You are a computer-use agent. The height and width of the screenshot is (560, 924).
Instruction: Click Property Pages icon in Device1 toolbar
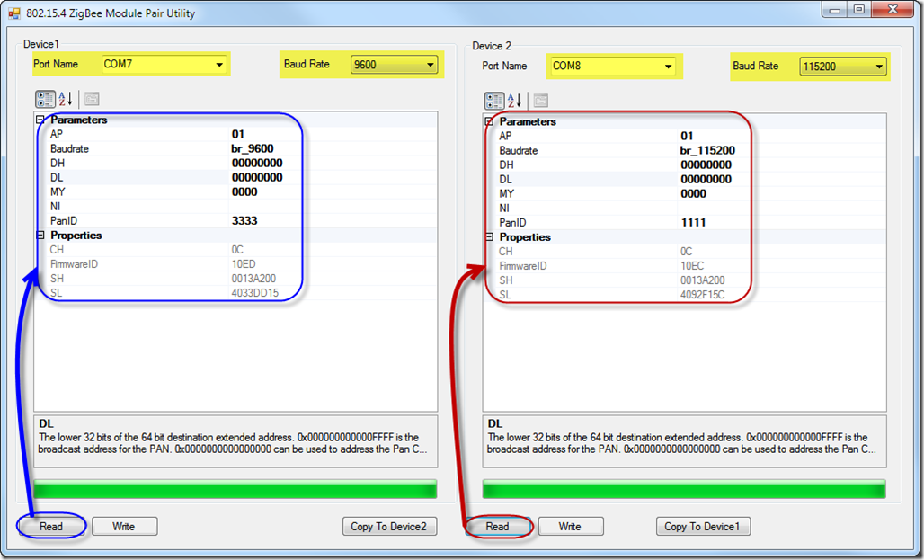[92, 99]
